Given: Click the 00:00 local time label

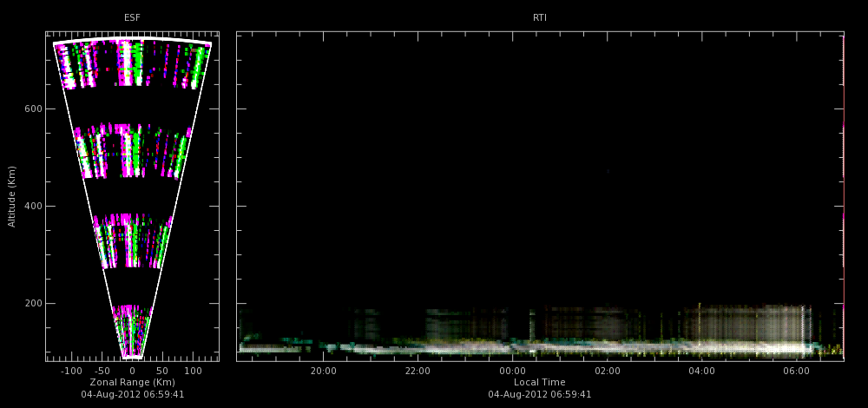Looking at the screenshot, I should click(513, 371).
